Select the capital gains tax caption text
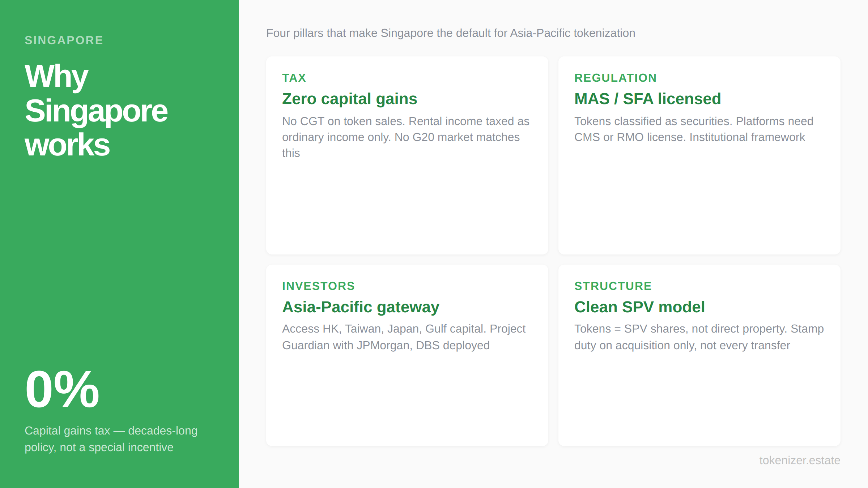The height and width of the screenshot is (488, 868). (x=111, y=438)
